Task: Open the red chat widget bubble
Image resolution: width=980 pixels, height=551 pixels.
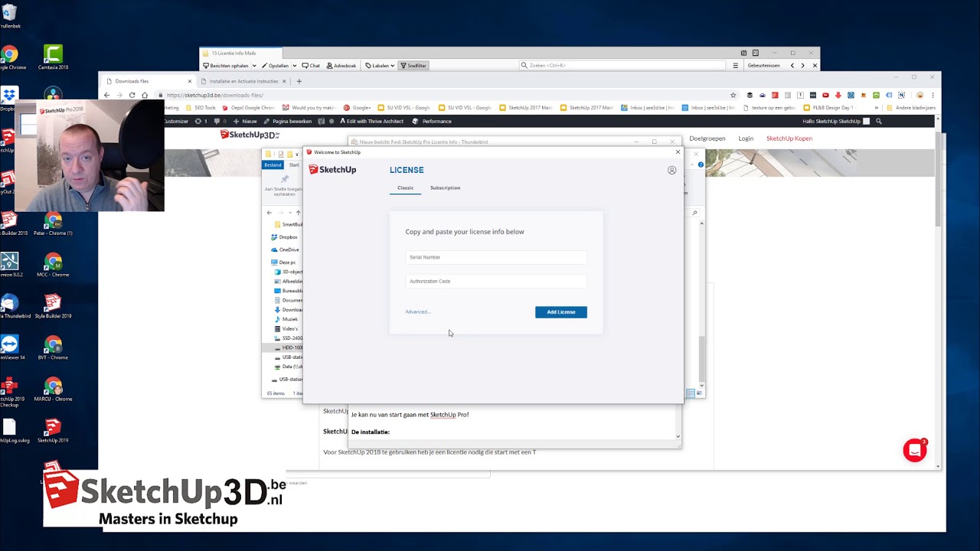Action: tap(914, 451)
